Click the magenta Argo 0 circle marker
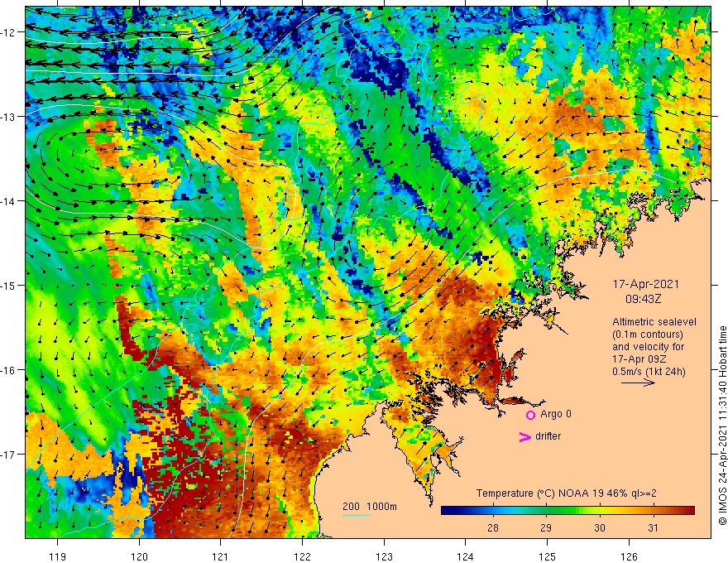728x563 pixels. point(530,415)
